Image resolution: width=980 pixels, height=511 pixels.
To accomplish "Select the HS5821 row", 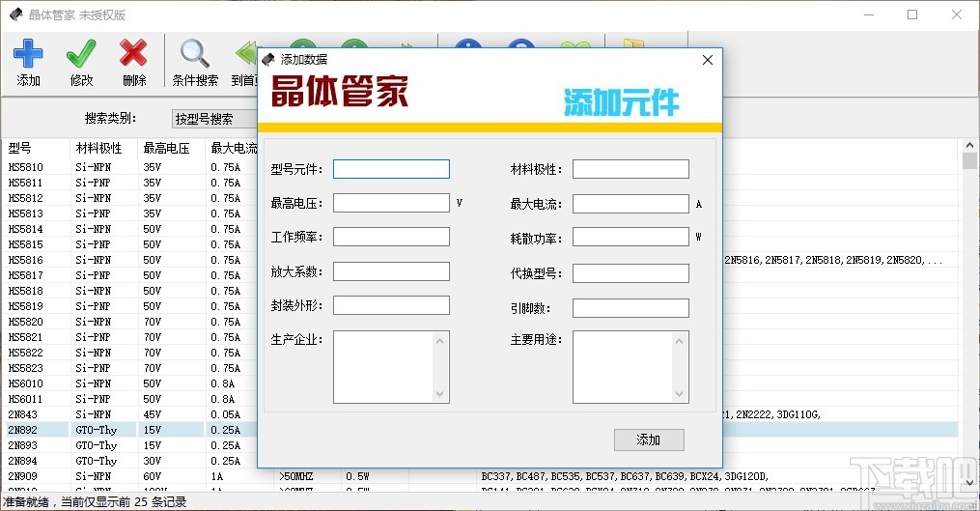I will click(129, 337).
